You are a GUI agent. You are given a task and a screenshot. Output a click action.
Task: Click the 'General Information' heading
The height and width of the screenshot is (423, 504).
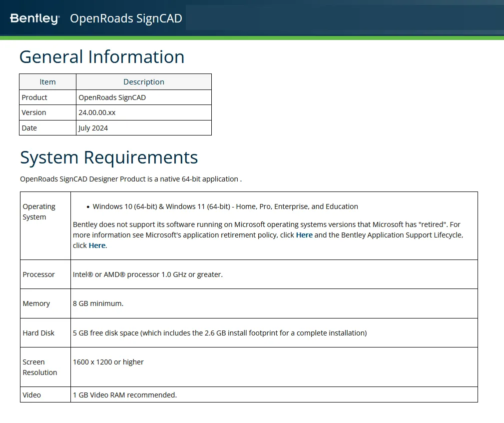pyautogui.click(x=102, y=57)
